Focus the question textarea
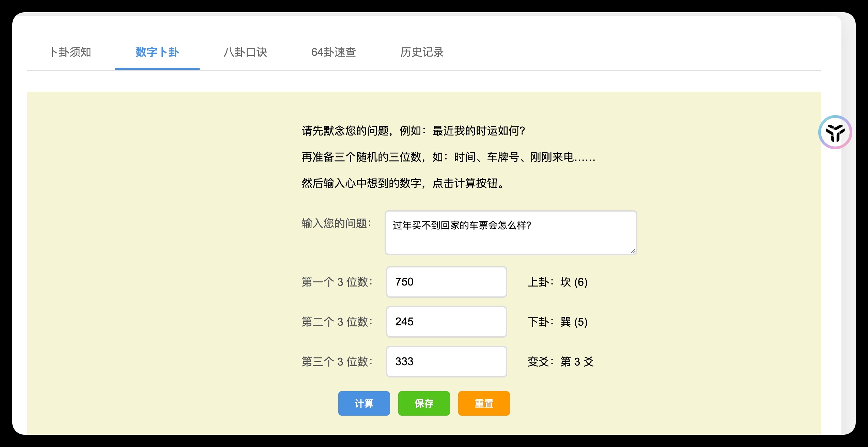The height and width of the screenshot is (447, 868). pos(511,233)
